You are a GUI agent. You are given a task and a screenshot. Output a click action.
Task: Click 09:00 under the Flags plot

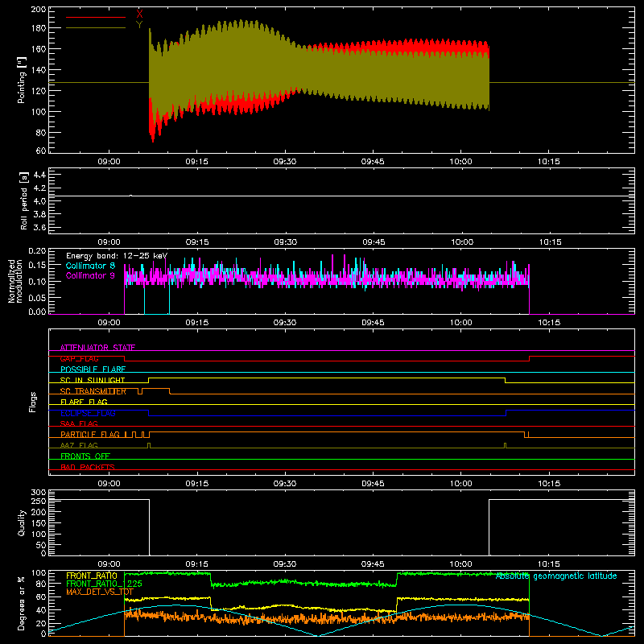(109, 484)
